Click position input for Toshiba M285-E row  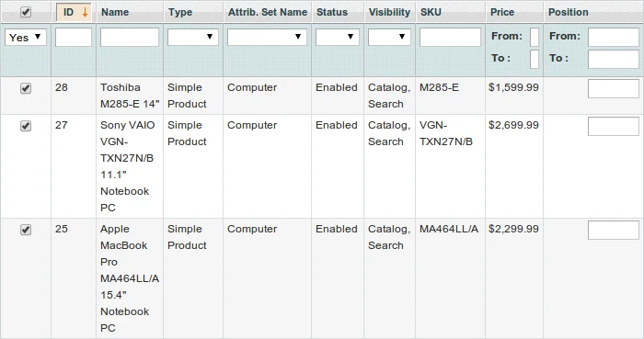(x=614, y=88)
